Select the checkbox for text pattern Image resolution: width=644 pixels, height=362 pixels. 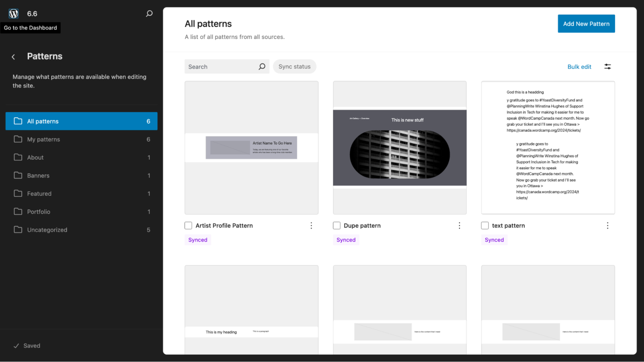[x=485, y=225]
